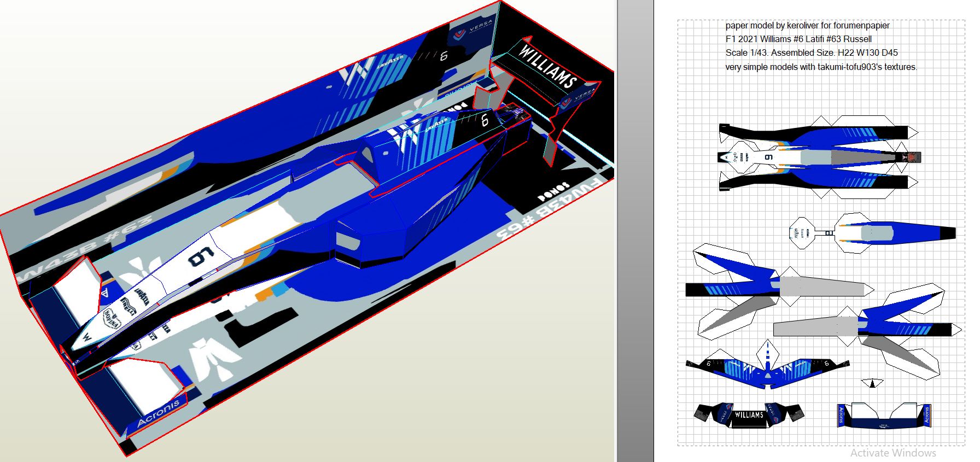980x462 pixels.
Task: Click the SONOS text on the base
Action: (553, 189)
